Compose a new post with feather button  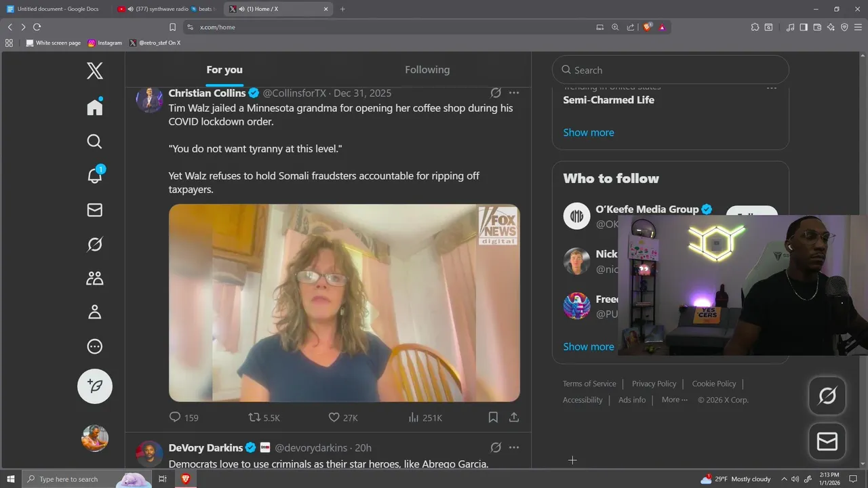[95, 386]
